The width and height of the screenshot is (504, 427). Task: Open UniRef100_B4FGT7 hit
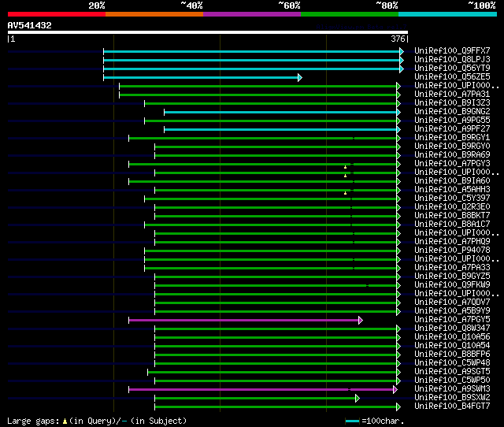coord(452,407)
